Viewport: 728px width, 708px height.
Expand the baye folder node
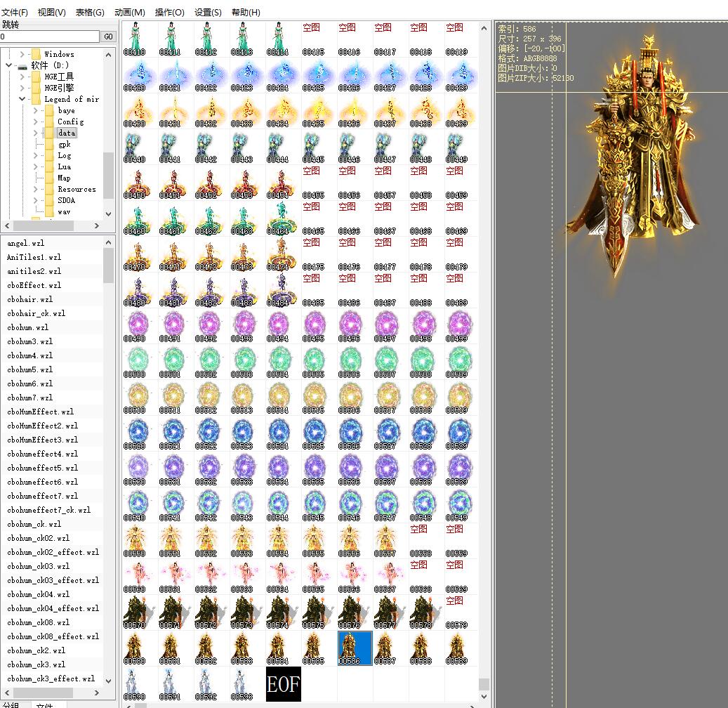[36, 110]
